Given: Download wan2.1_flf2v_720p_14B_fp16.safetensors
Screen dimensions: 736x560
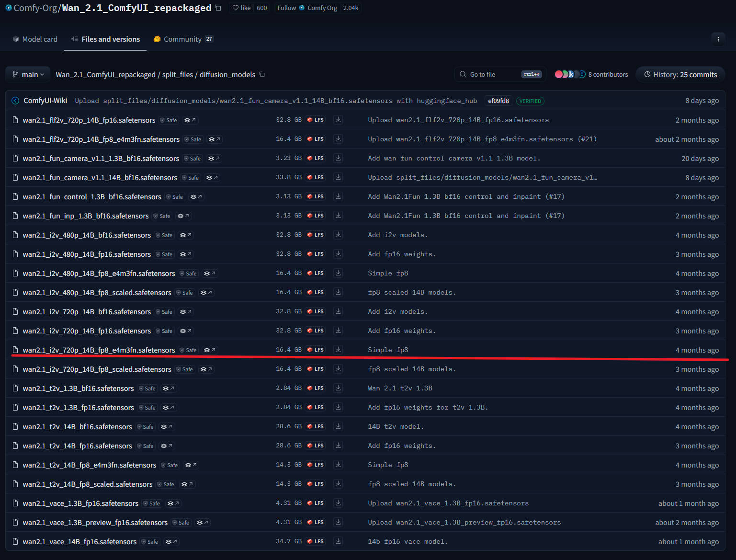Looking at the screenshot, I should coord(338,120).
